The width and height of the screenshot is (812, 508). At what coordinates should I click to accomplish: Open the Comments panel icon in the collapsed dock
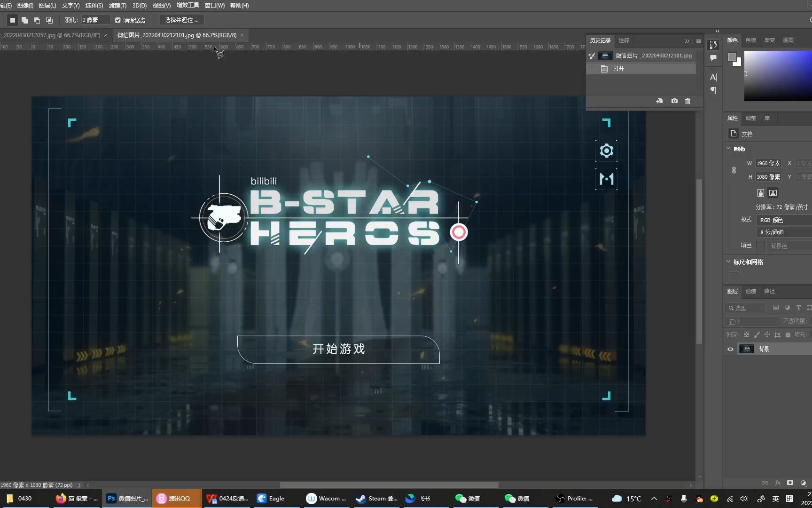713,58
